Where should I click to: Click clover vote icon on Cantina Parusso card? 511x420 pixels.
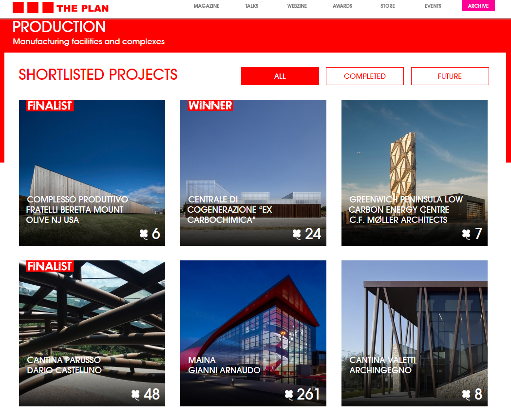[136, 394]
